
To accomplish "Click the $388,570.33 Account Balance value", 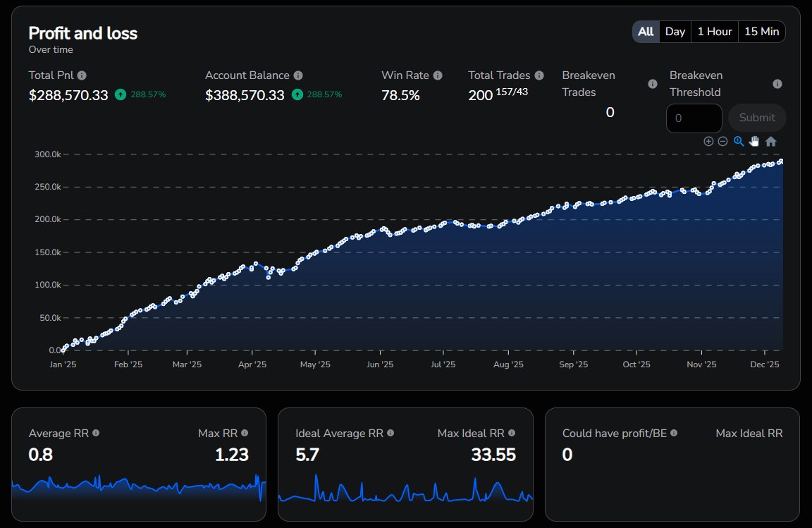I will coord(245,95).
